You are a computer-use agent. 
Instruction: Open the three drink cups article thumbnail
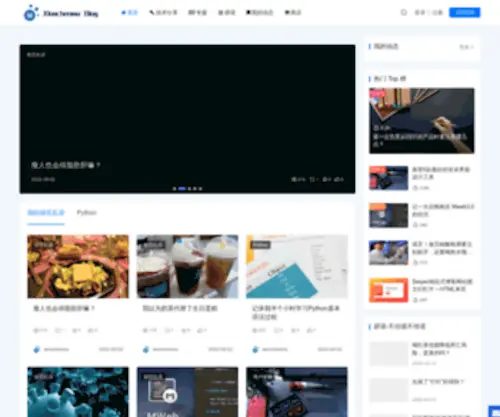tap(187, 266)
